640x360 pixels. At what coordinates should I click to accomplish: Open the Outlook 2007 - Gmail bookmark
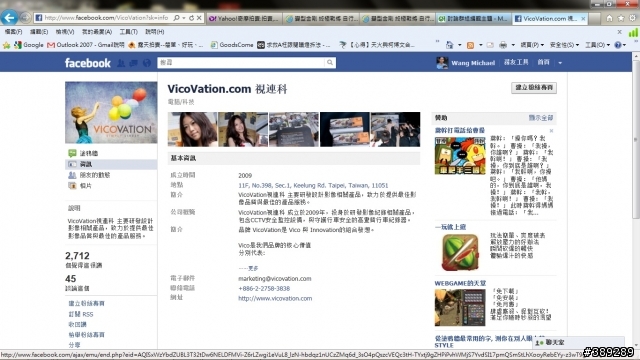[x=86, y=45]
